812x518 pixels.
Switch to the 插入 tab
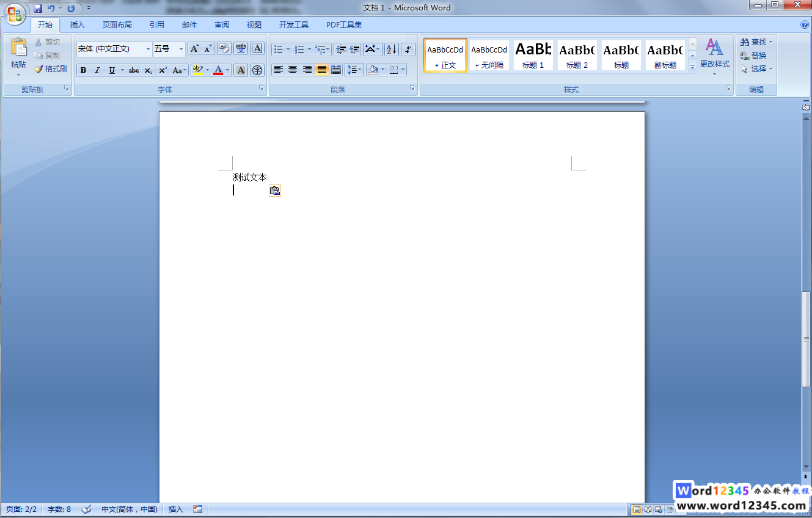coord(78,25)
